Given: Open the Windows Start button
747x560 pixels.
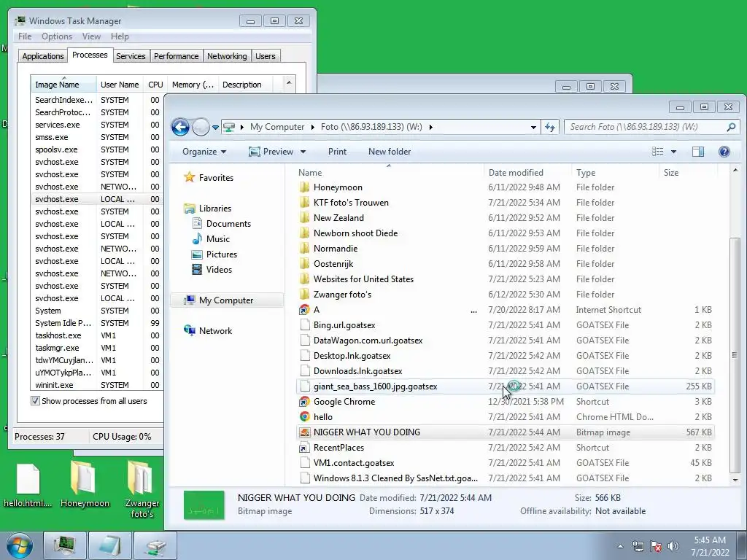Looking at the screenshot, I should (x=20, y=545).
